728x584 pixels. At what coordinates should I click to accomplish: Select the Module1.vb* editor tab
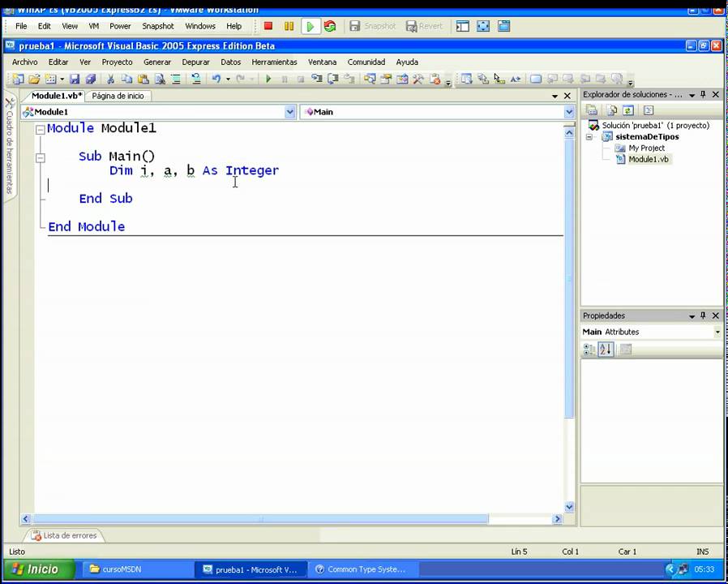coord(57,96)
